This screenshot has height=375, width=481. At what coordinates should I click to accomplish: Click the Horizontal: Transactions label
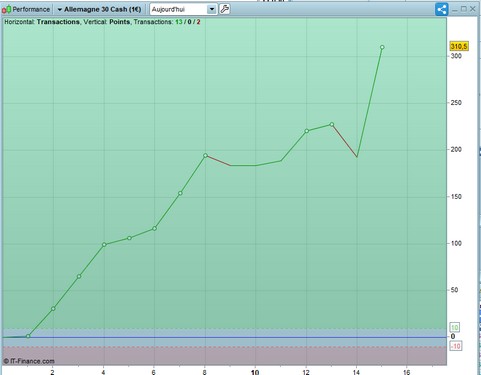tap(42, 22)
